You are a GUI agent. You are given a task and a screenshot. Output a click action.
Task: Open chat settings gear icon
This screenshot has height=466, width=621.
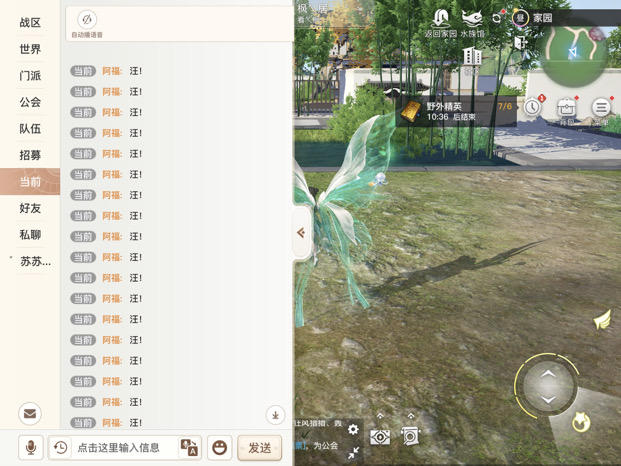tap(353, 429)
